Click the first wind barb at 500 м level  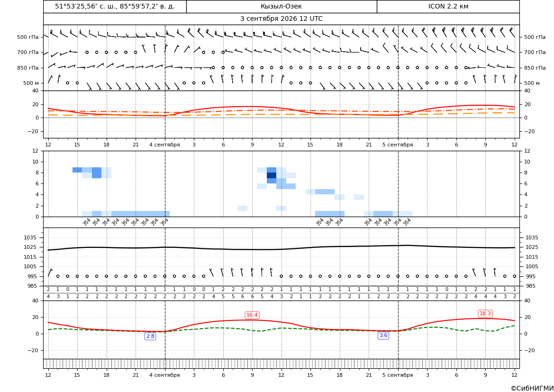click(50, 79)
